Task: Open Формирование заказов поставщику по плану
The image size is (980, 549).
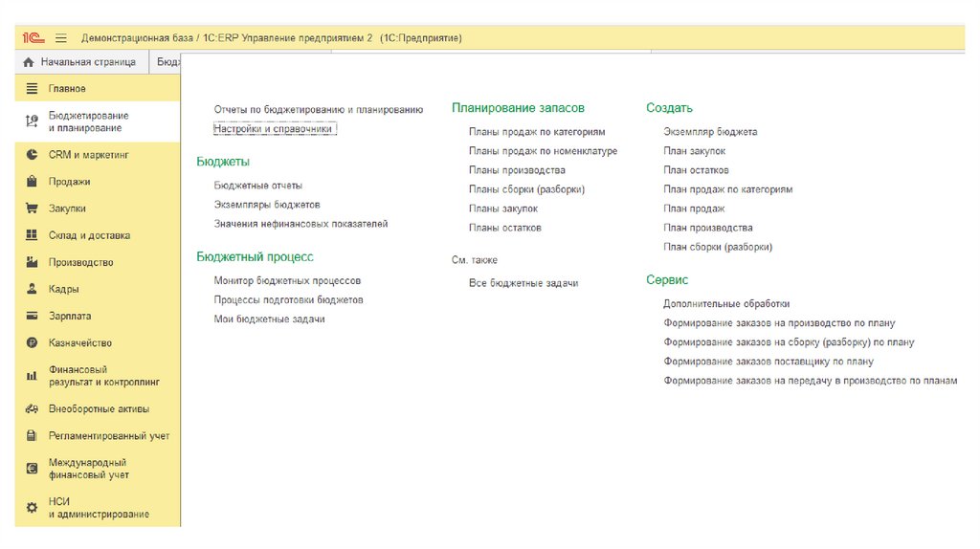Action: click(x=768, y=362)
